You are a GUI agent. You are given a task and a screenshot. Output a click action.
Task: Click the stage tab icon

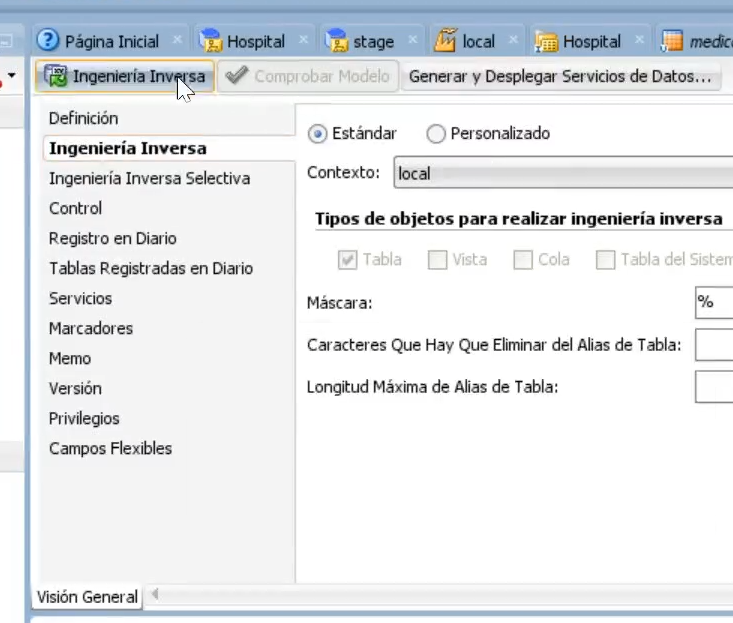337,41
